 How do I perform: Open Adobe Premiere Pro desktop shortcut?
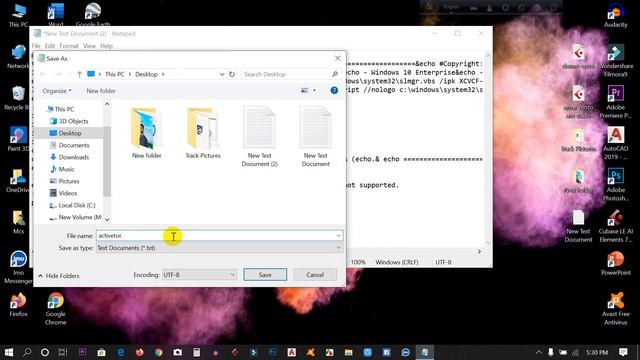coord(616,102)
